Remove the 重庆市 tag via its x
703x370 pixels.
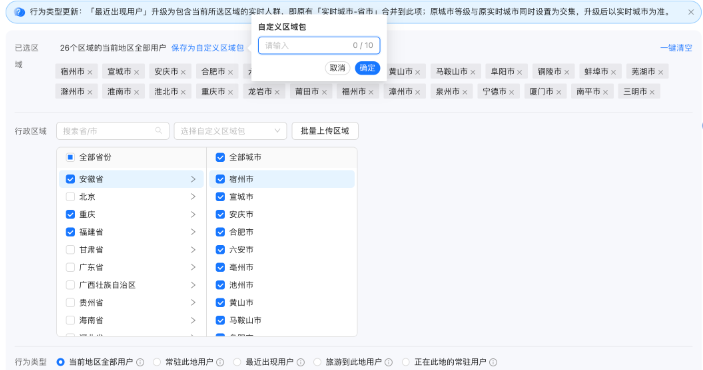tap(230, 92)
